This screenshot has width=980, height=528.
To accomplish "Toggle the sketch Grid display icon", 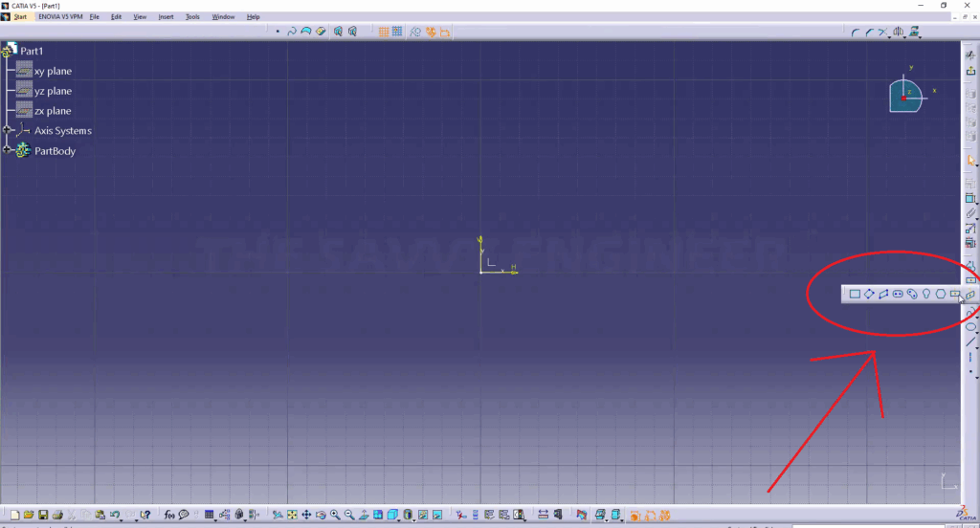I will [x=383, y=32].
